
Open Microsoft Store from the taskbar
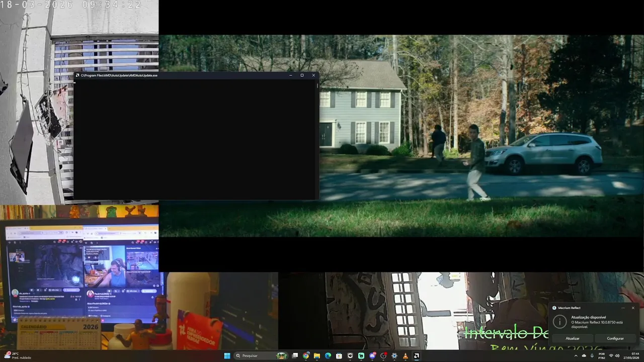click(339, 355)
